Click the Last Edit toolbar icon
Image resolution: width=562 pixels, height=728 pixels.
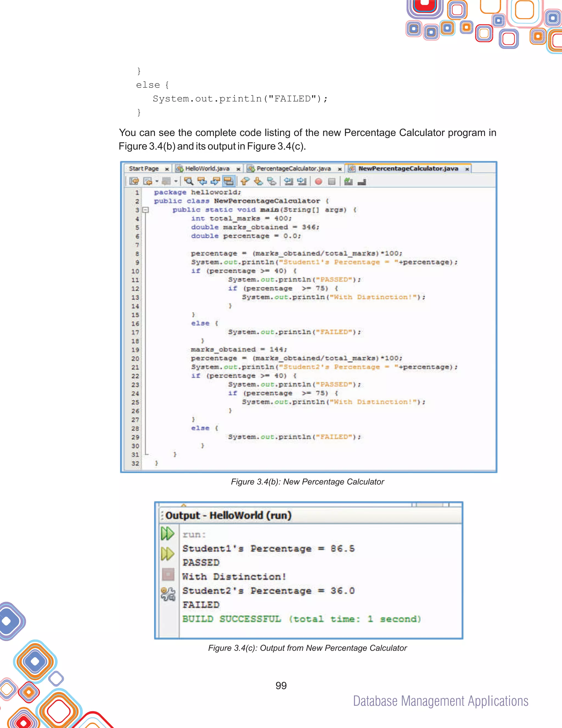coord(134,181)
